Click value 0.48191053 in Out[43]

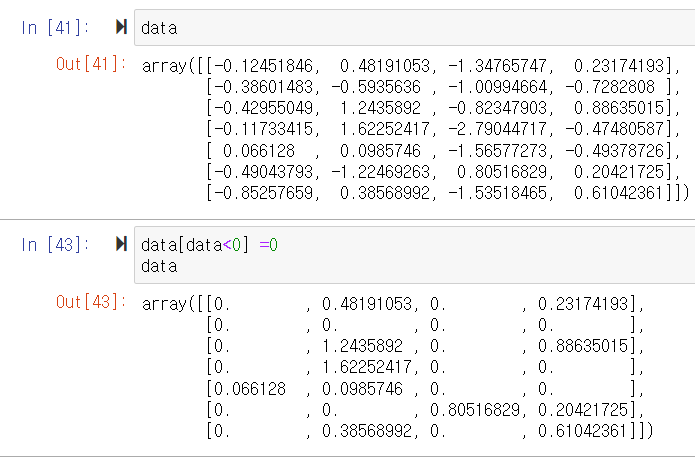[367, 304]
